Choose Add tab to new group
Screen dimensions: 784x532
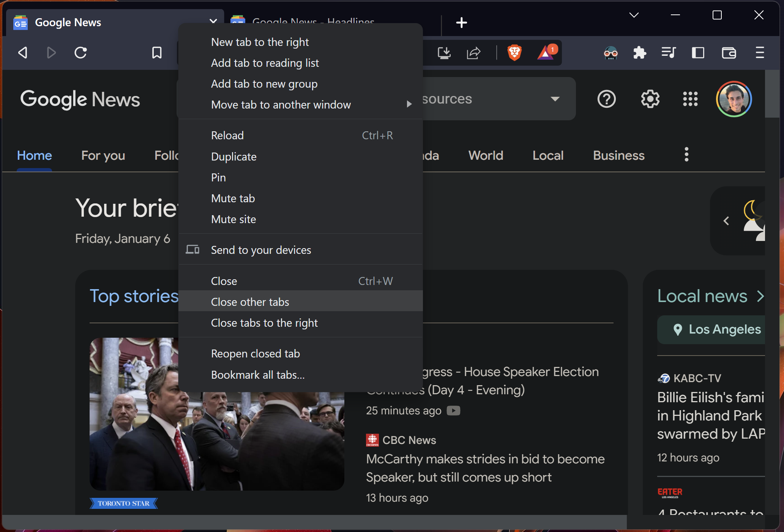coord(300,84)
